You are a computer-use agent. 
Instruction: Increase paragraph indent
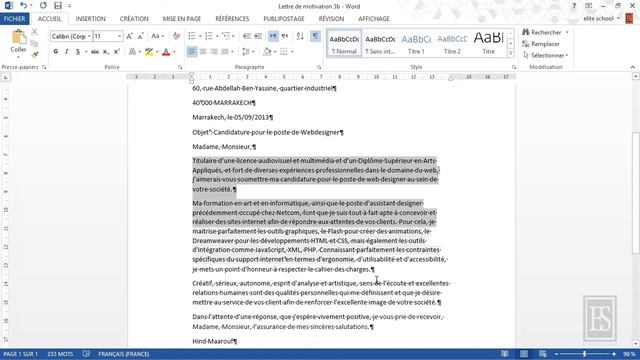(x=258, y=36)
